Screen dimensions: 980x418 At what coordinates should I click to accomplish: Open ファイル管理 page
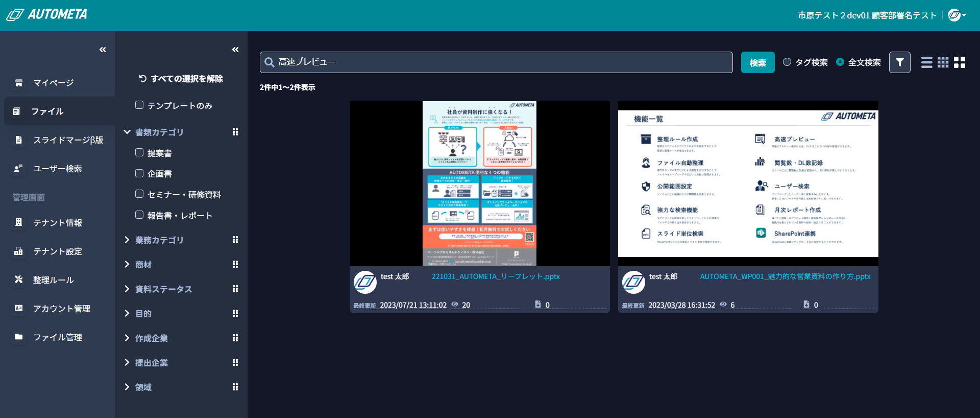pos(57,337)
